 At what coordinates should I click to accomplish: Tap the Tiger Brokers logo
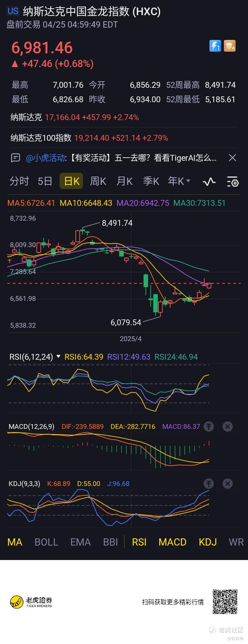31,602
